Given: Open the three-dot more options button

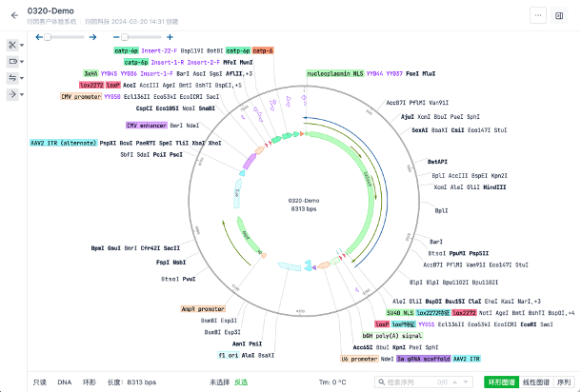Looking at the screenshot, I should (x=538, y=15).
